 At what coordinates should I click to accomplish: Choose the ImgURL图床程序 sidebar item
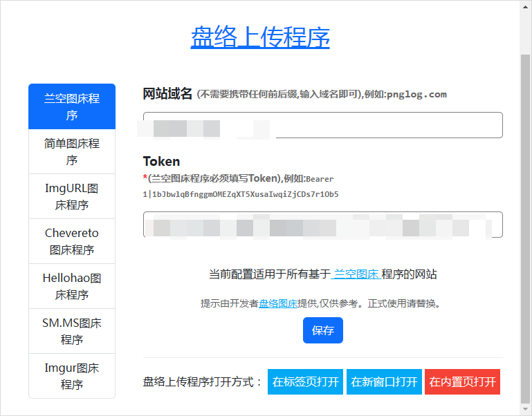point(72,196)
